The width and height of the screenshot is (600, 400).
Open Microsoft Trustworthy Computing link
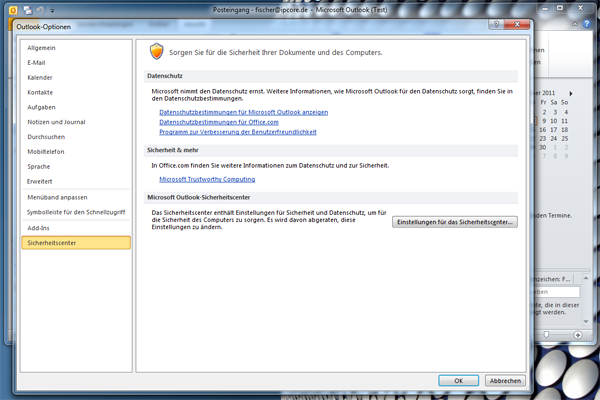[x=207, y=179]
